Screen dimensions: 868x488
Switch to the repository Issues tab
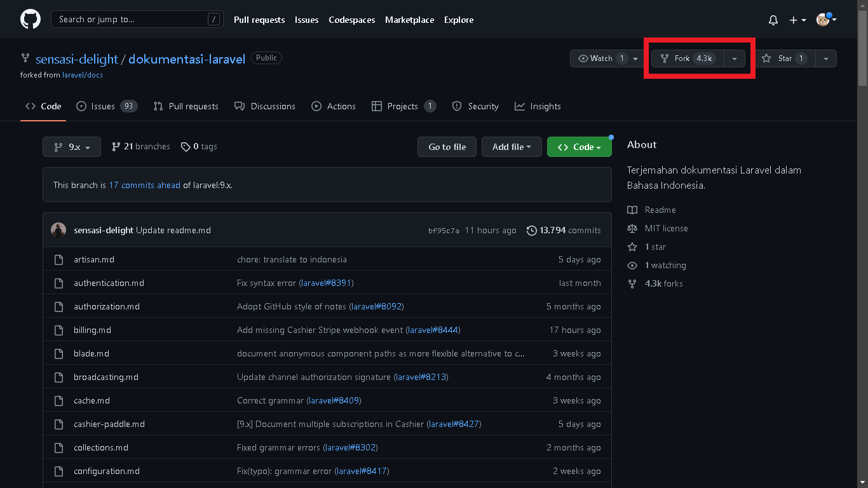tap(107, 106)
